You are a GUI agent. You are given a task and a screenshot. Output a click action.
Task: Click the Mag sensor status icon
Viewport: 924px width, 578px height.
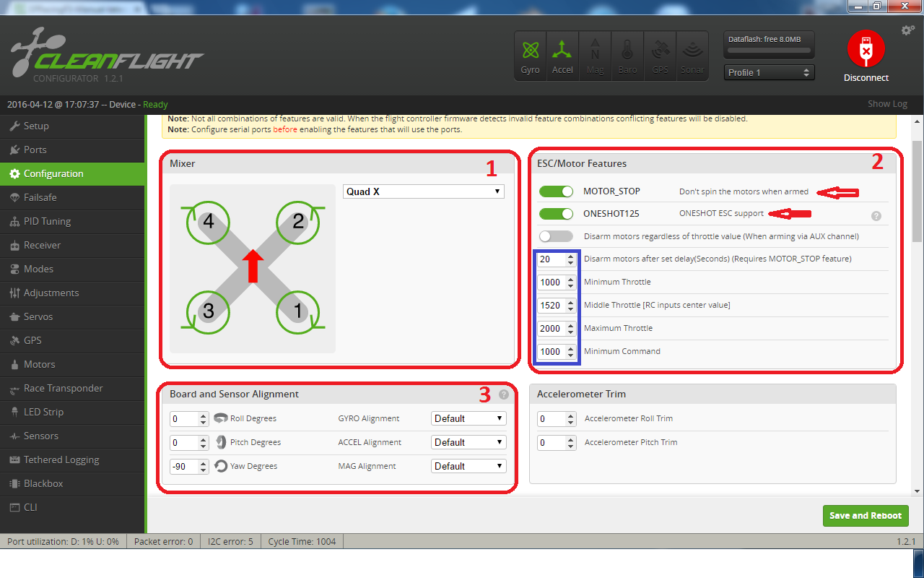[595, 56]
